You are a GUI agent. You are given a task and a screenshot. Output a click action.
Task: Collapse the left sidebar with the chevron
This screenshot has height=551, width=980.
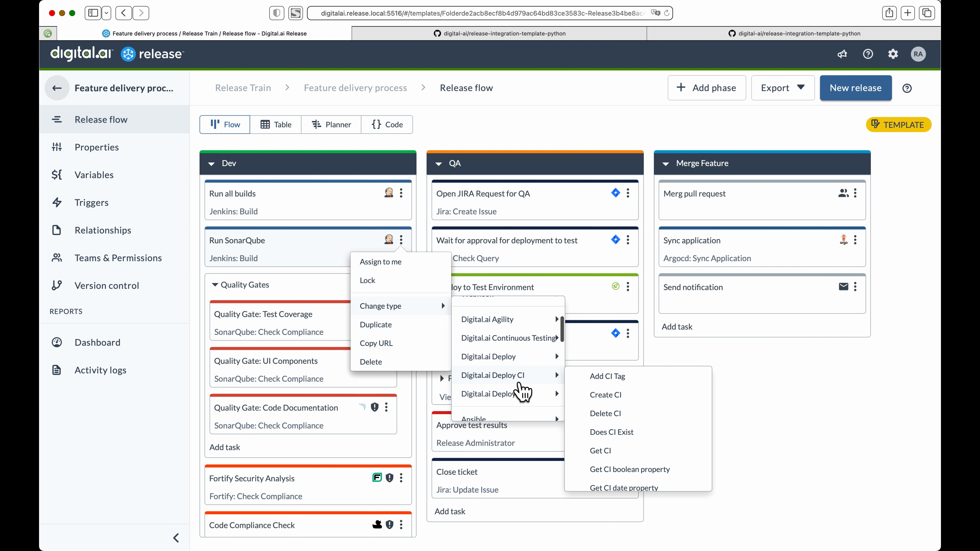(x=176, y=538)
